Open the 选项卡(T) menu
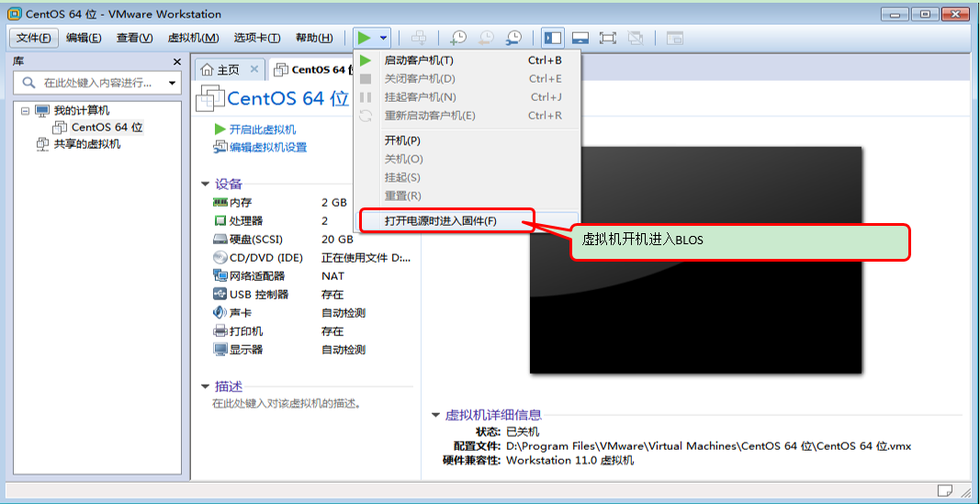This screenshot has width=980, height=504. pyautogui.click(x=257, y=38)
